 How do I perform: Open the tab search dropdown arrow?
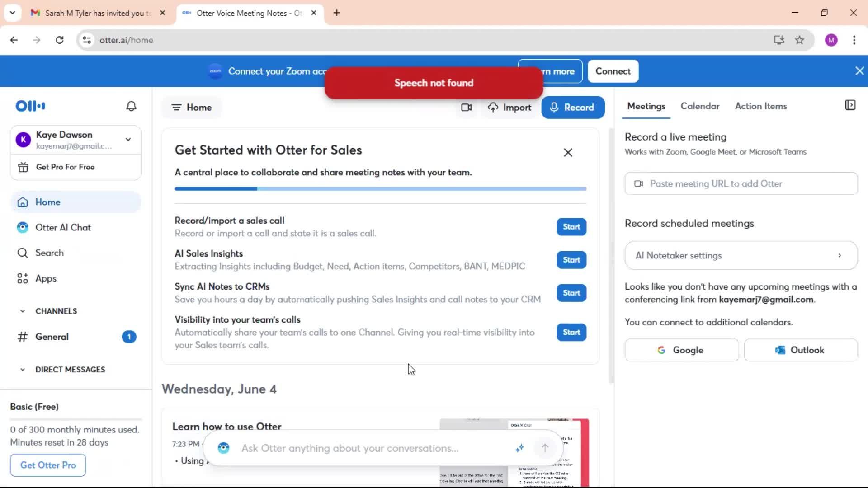[13, 13]
